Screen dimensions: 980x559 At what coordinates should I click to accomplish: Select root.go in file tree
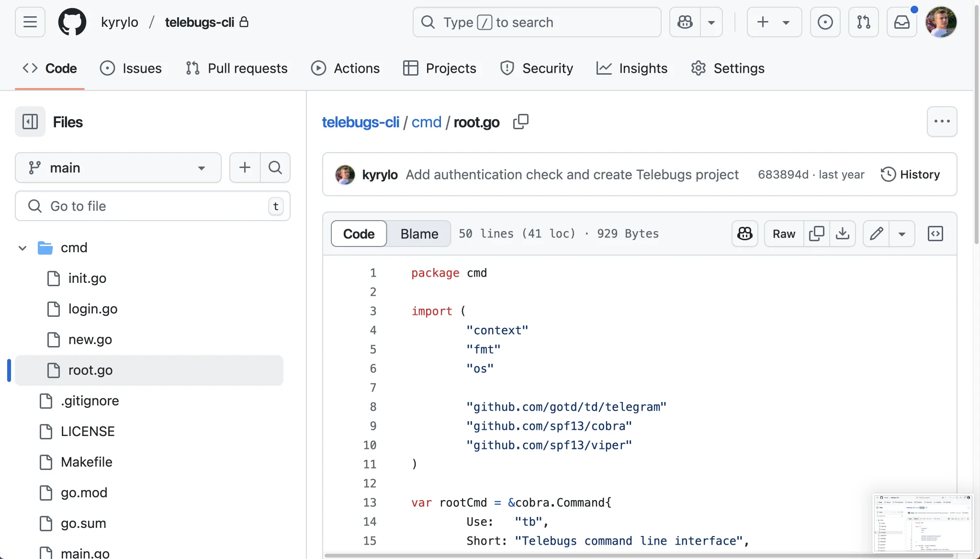[149, 370]
